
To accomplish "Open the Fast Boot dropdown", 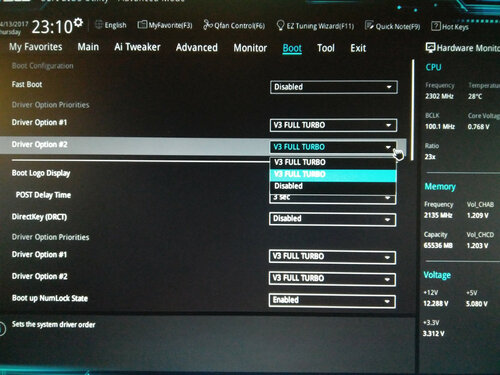I will 334,87.
